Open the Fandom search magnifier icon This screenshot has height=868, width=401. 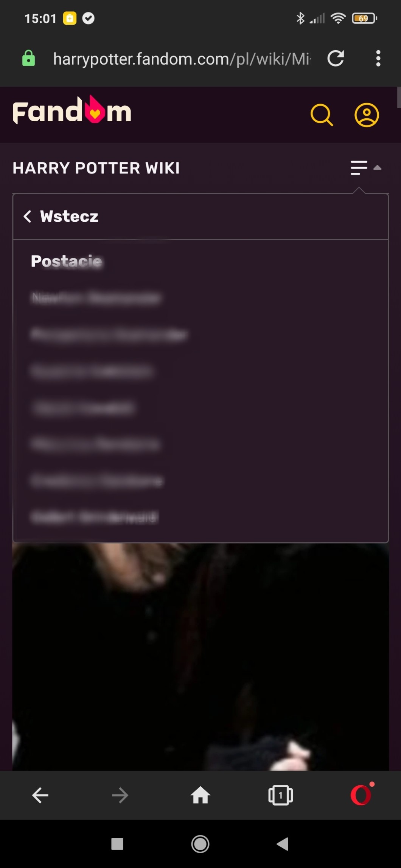[x=322, y=115]
